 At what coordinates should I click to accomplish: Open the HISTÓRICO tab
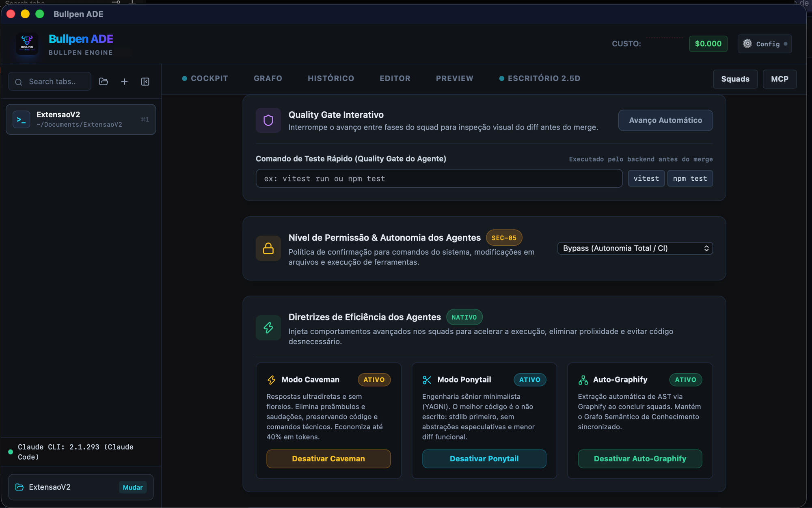(x=331, y=78)
